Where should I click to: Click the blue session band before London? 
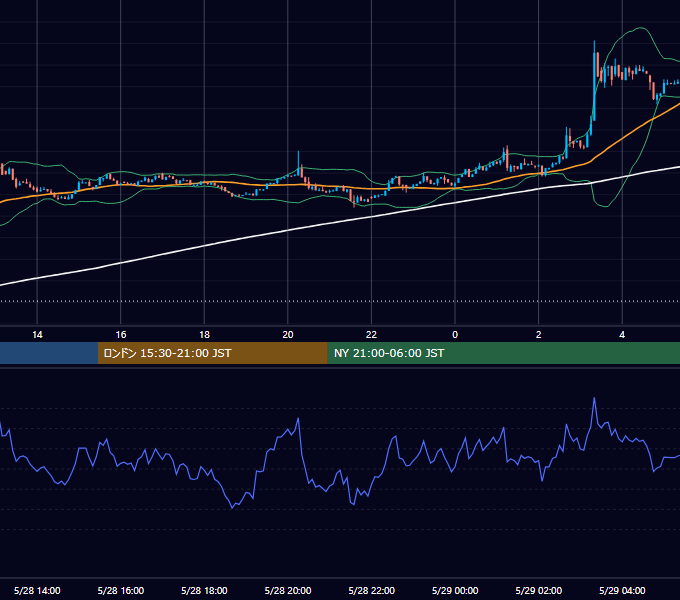[49, 353]
